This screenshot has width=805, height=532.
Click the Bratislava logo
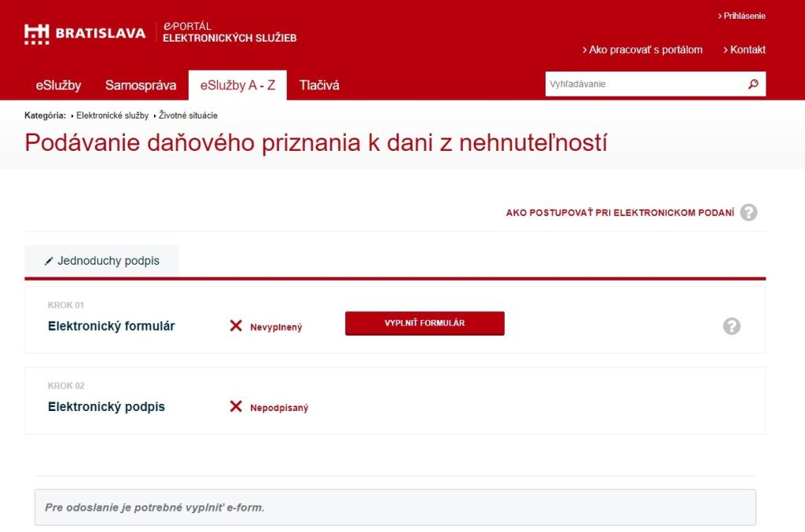[85, 33]
